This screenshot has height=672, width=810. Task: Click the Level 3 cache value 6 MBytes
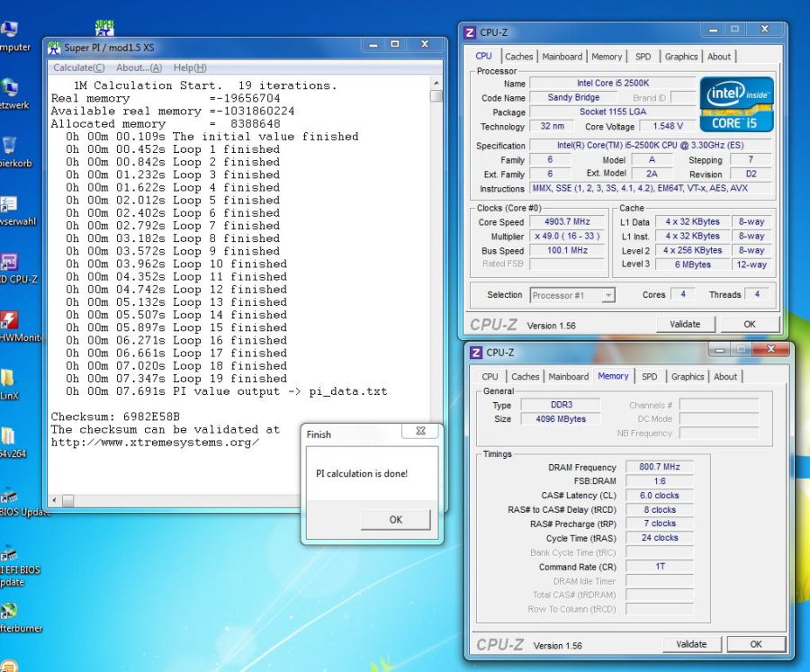pos(692,264)
